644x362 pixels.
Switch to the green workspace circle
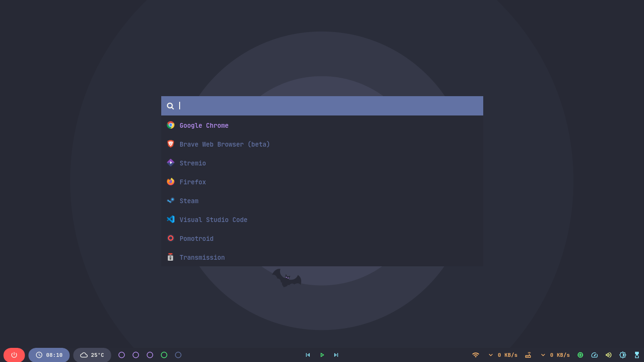164,355
